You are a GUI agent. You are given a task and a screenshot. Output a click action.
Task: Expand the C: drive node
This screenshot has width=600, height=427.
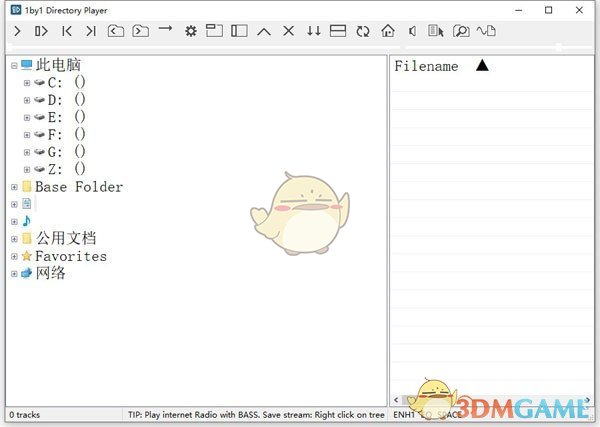coord(27,83)
